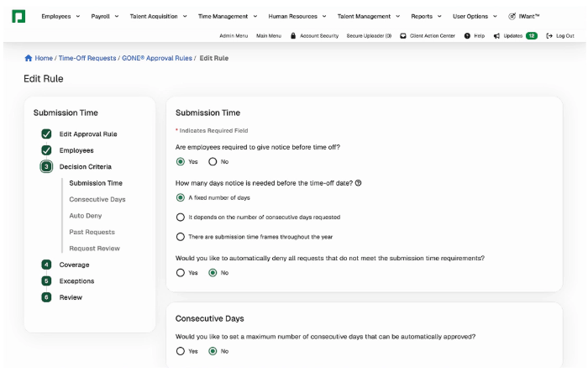Expand the Talent Management dropdown chevron

click(398, 16)
